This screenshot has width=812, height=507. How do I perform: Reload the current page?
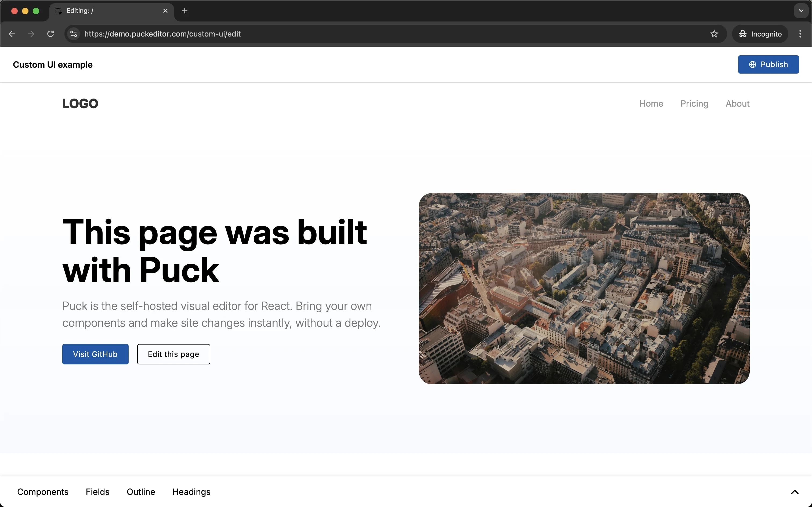coord(51,34)
